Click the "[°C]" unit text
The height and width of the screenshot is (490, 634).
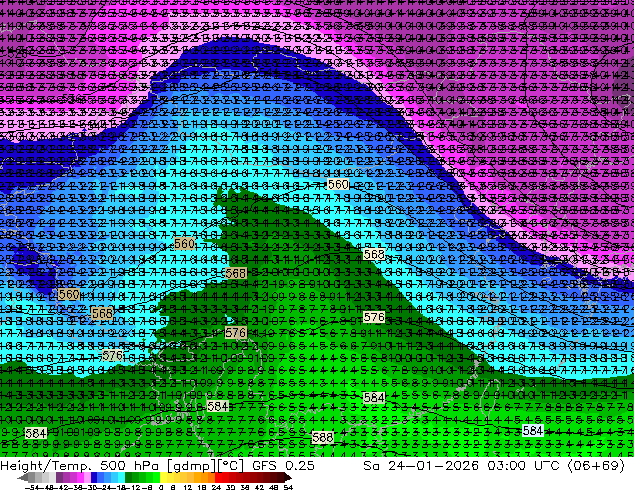pos(230,466)
